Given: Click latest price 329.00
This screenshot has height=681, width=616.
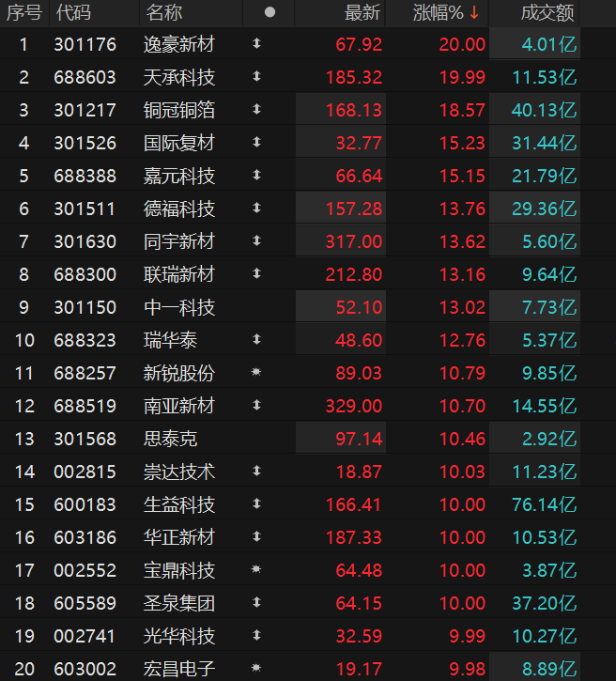Looking at the screenshot, I should point(354,406).
